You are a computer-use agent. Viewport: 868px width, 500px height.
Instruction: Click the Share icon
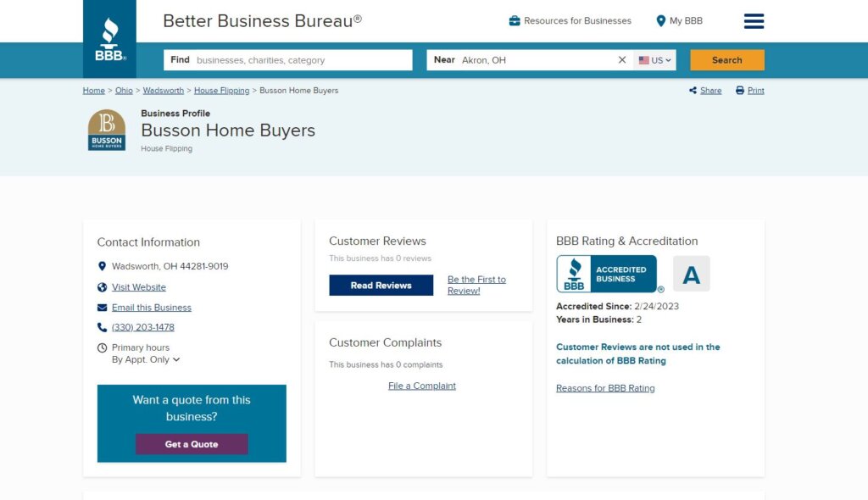click(693, 91)
